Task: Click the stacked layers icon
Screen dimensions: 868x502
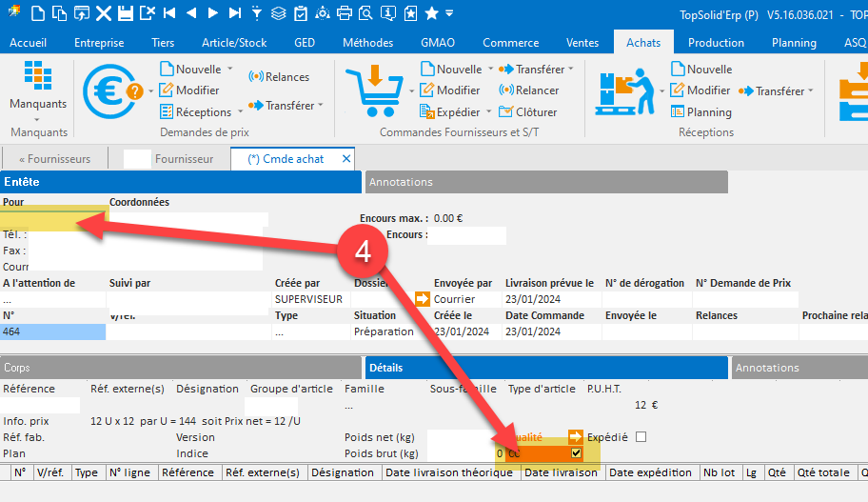Action: click(279, 12)
